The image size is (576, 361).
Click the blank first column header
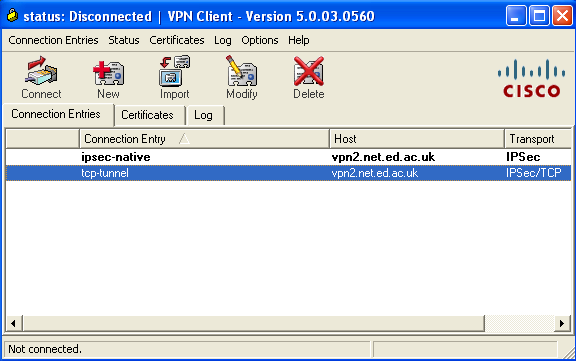tap(43, 139)
